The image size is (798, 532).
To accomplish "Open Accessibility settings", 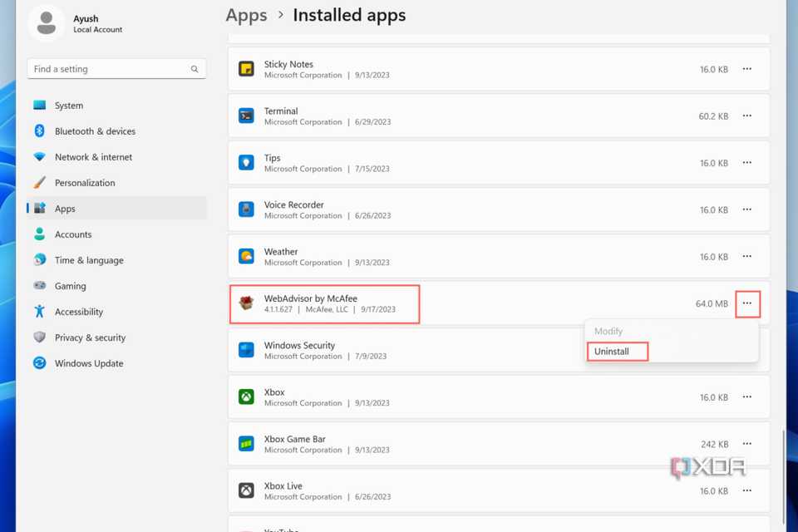I will [x=116, y=312].
